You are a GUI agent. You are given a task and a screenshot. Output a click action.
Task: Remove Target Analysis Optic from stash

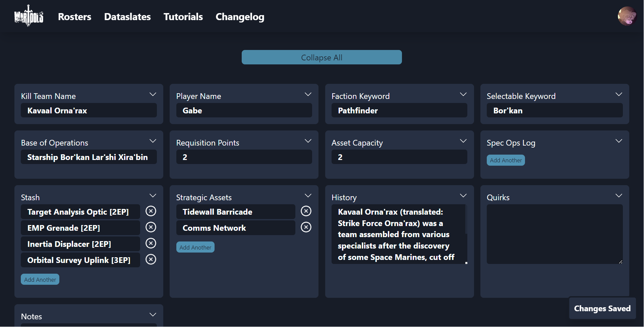151,211
